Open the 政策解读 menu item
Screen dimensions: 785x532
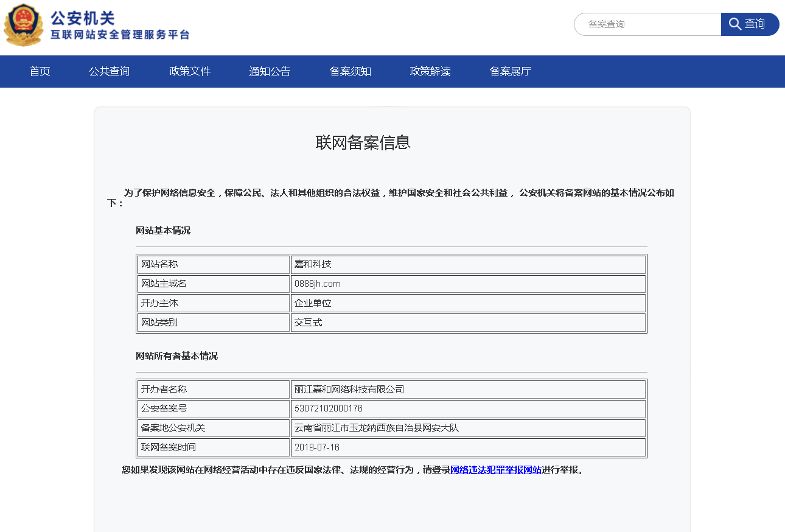click(430, 71)
